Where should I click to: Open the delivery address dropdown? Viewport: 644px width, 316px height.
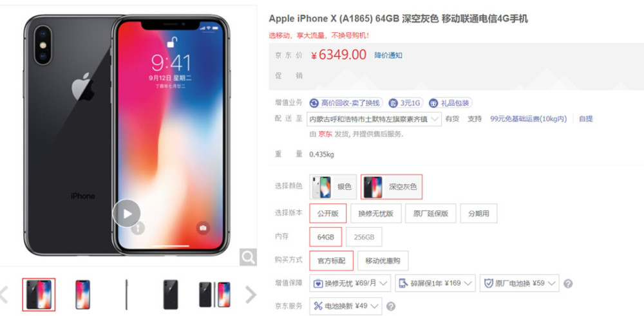coord(374,119)
